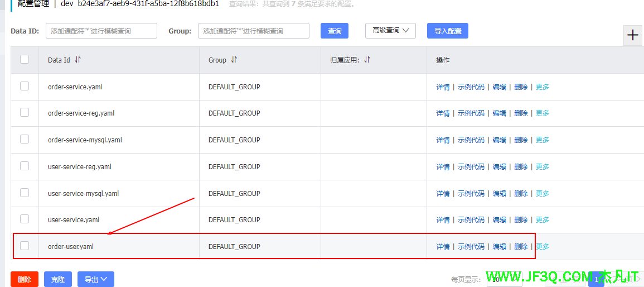644x287 pixels.
Task: Click the plus icon to add configuration
Action: [x=633, y=35]
